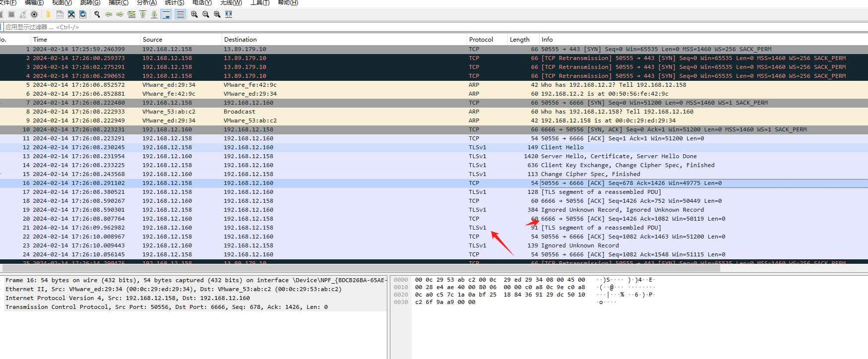Jump to the last packet
The width and height of the screenshot is (868, 359).
(154, 14)
